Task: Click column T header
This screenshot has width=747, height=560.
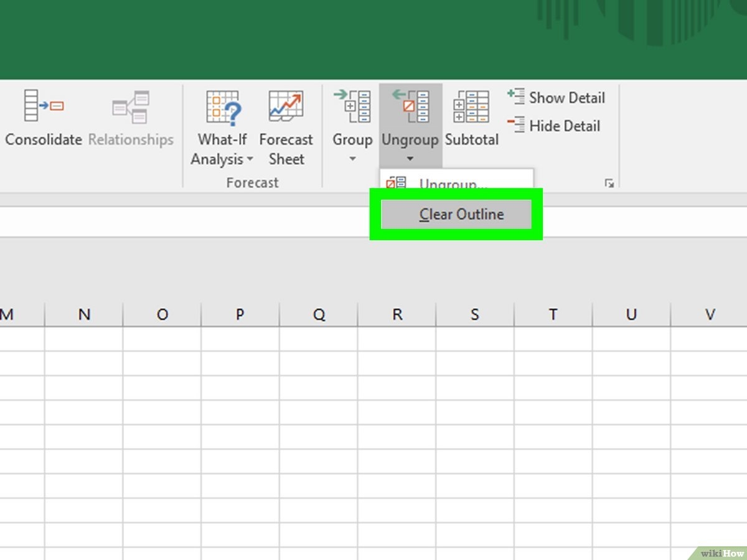Action: click(553, 315)
